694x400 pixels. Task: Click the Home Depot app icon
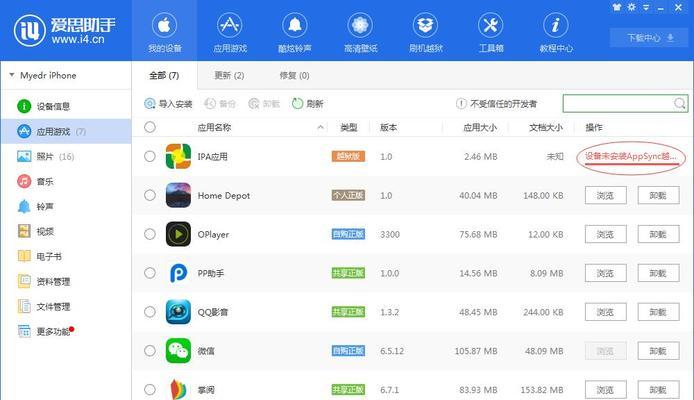pyautogui.click(x=178, y=195)
